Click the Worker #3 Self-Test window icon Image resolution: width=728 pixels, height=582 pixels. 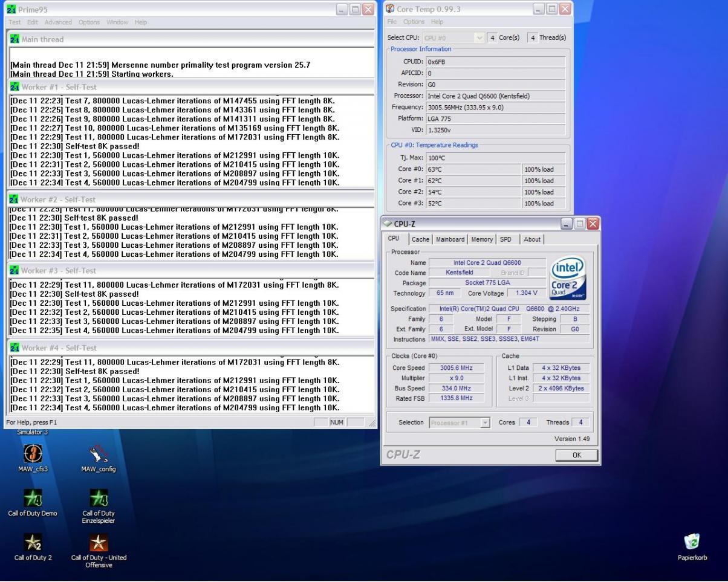15,271
